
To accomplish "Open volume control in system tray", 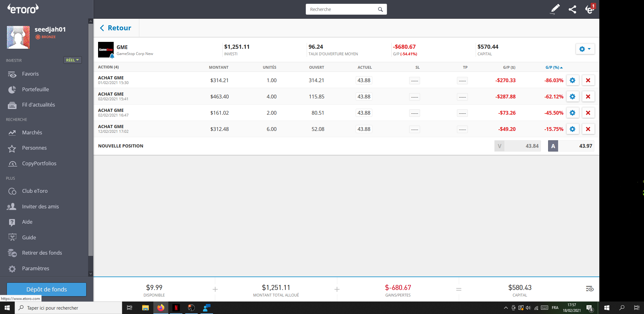I will pos(528,308).
